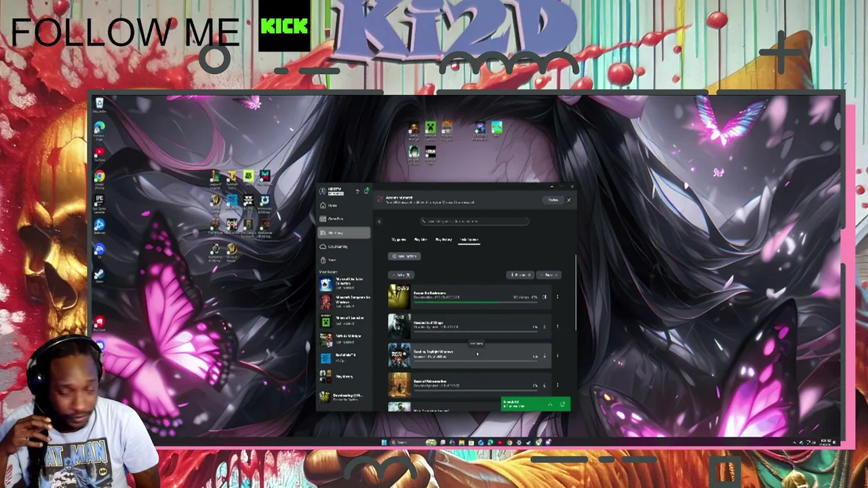Click the Resident Evil Village progress bar
This screenshot has width=868, height=488.
point(475,332)
